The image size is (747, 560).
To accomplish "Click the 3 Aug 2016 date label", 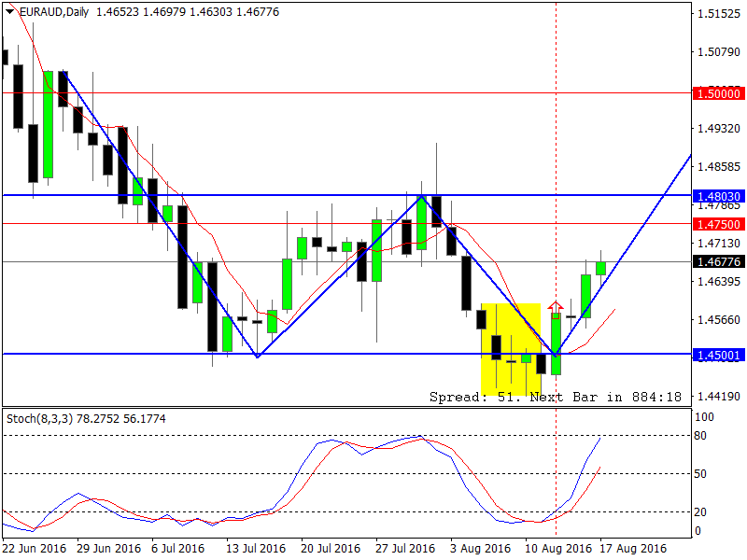I will (x=480, y=549).
